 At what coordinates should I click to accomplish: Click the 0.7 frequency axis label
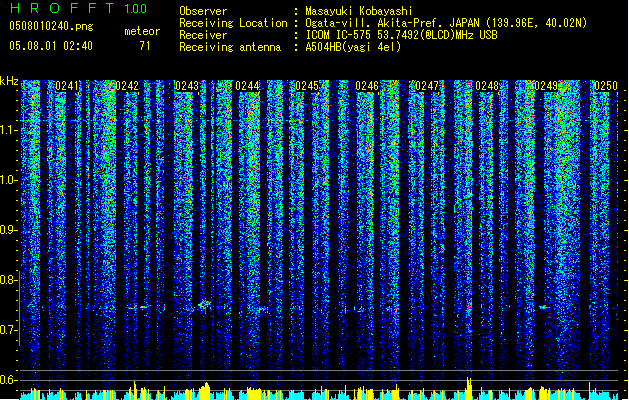8,330
